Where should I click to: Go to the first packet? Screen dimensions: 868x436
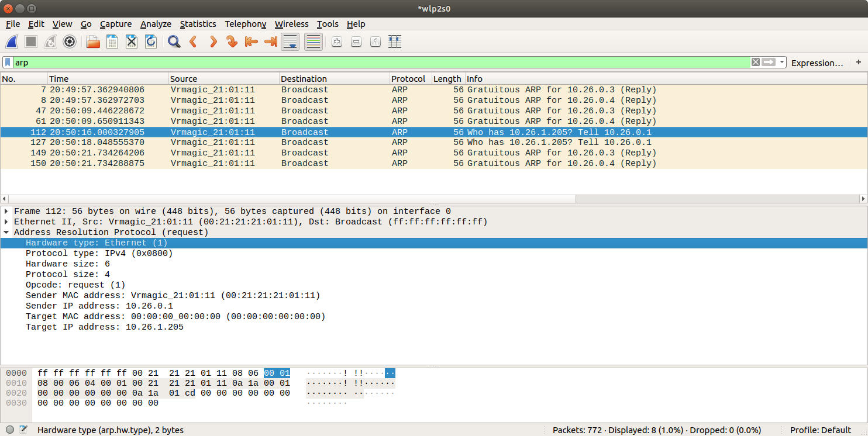[x=252, y=41]
